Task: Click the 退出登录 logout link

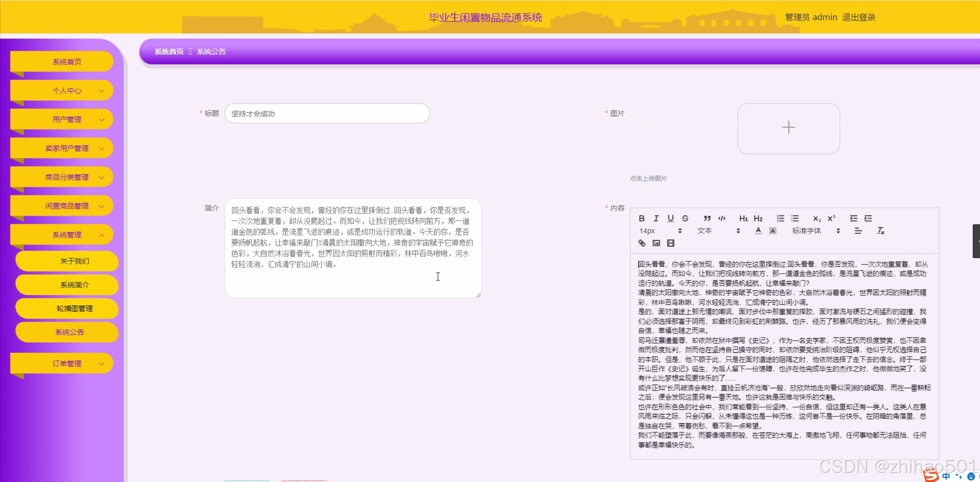Action: [x=858, y=17]
